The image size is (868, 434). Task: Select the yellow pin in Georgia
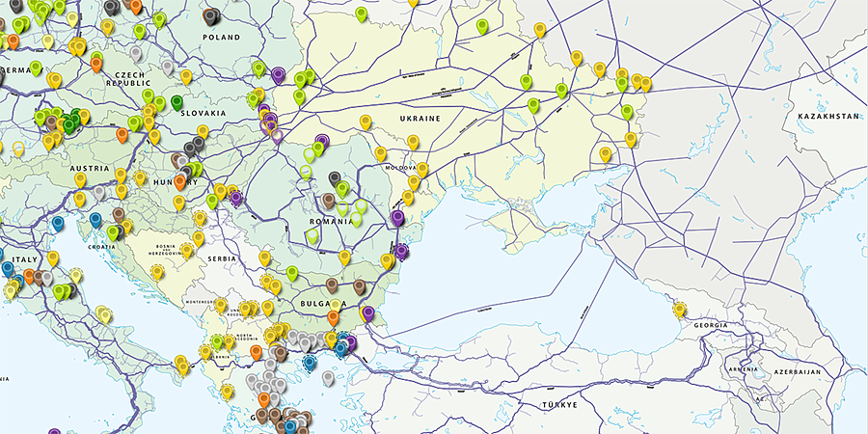pos(679,310)
